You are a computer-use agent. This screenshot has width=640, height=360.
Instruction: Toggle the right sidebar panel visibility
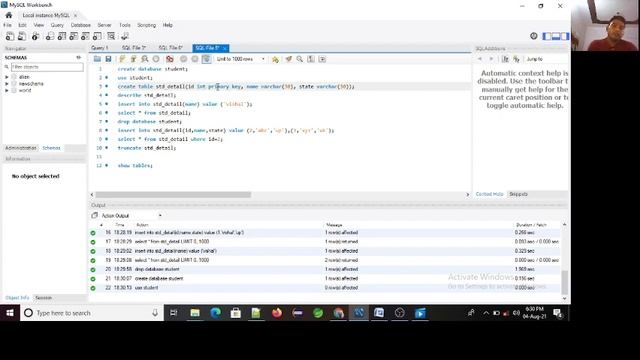tap(565, 36)
